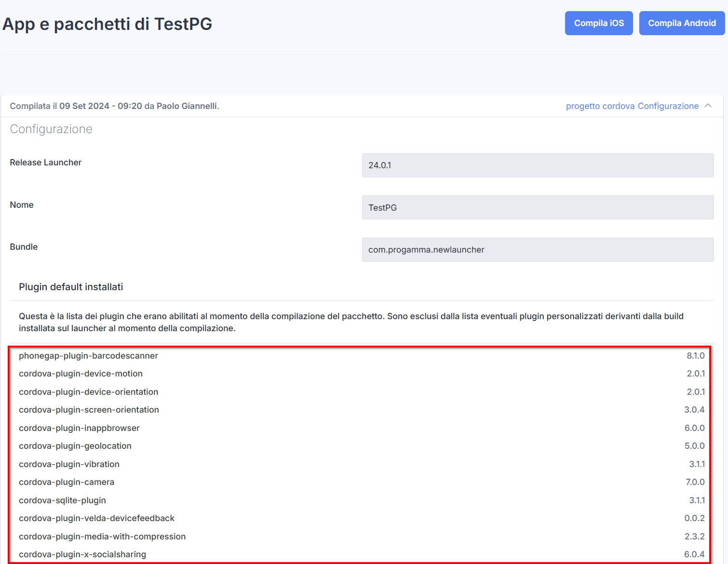Select the cordova-sqlite-plugin entry
This screenshot has width=728, height=564.
pyautogui.click(x=62, y=500)
